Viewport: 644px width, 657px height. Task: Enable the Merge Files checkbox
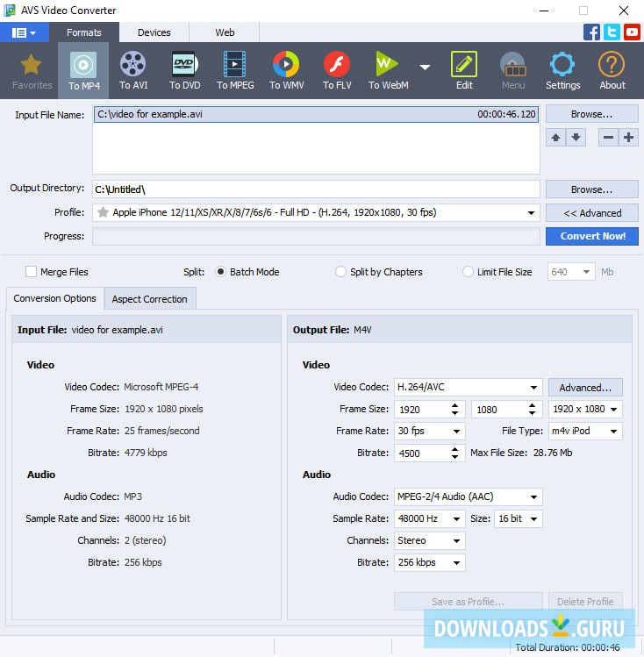tap(31, 272)
